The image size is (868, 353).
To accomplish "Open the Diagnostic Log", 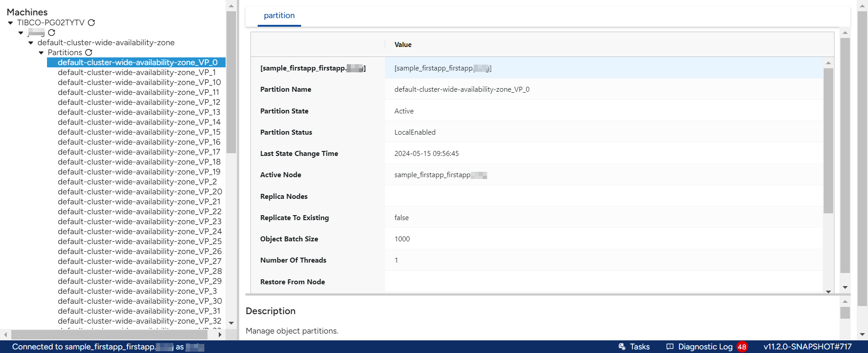I will click(x=705, y=347).
